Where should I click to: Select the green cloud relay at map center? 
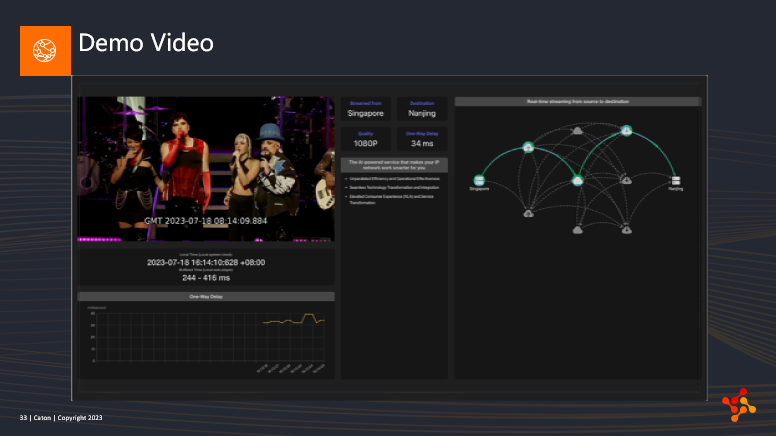click(577, 180)
